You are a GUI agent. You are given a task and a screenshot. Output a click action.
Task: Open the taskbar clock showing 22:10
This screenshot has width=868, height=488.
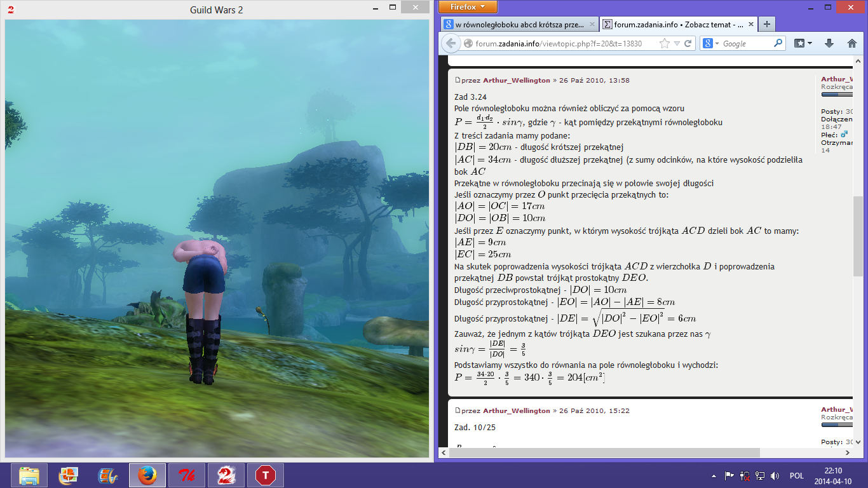[x=834, y=475]
